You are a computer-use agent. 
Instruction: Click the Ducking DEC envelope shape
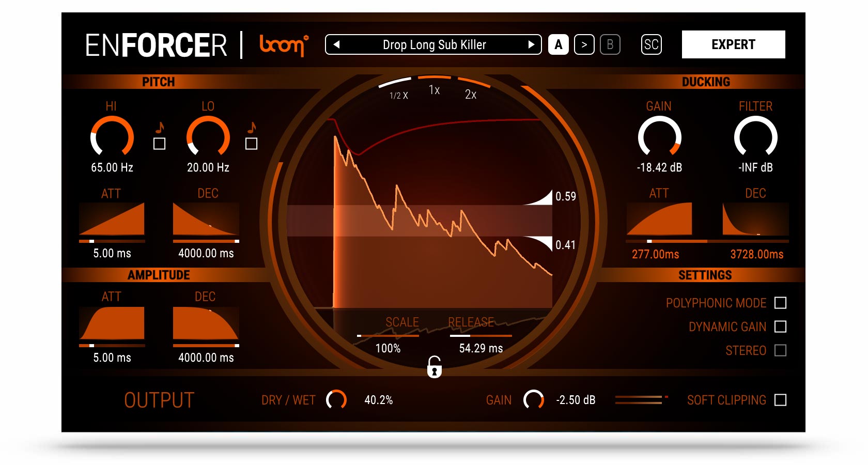(x=755, y=219)
